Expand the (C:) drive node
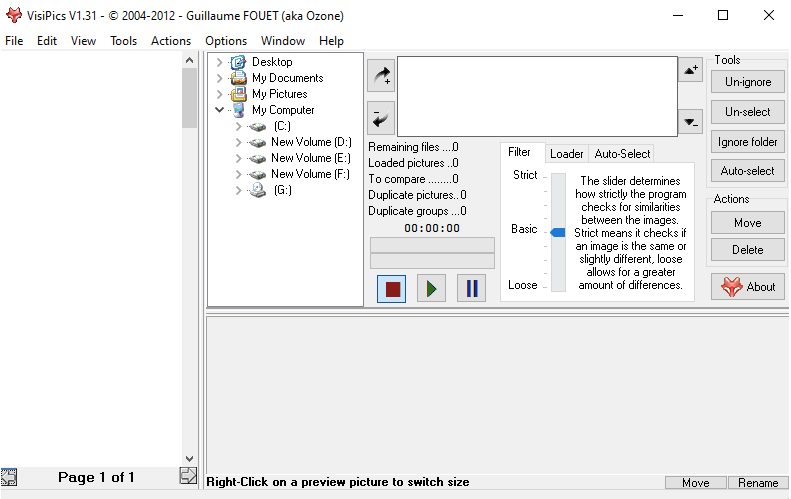Screen dimensions: 791x499 pos(238,127)
